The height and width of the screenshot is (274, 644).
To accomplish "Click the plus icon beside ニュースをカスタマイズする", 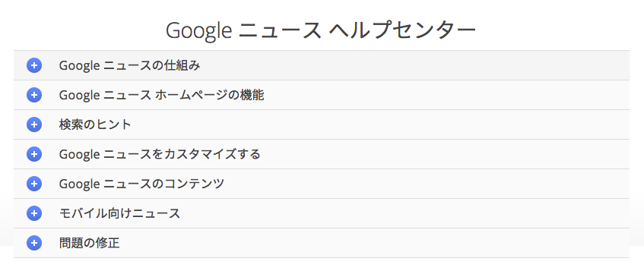I will pyautogui.click(x=34, y=154).
